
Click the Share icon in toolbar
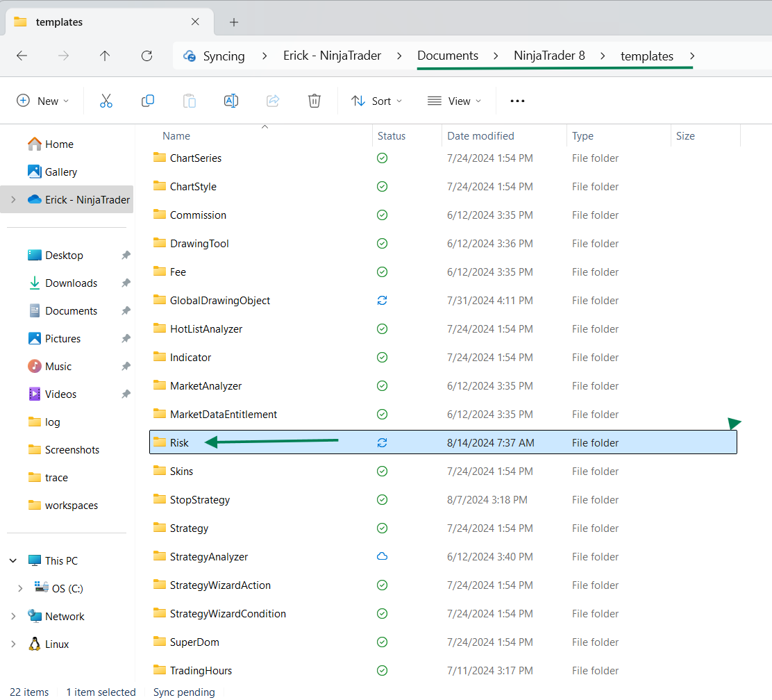(273, 101)
